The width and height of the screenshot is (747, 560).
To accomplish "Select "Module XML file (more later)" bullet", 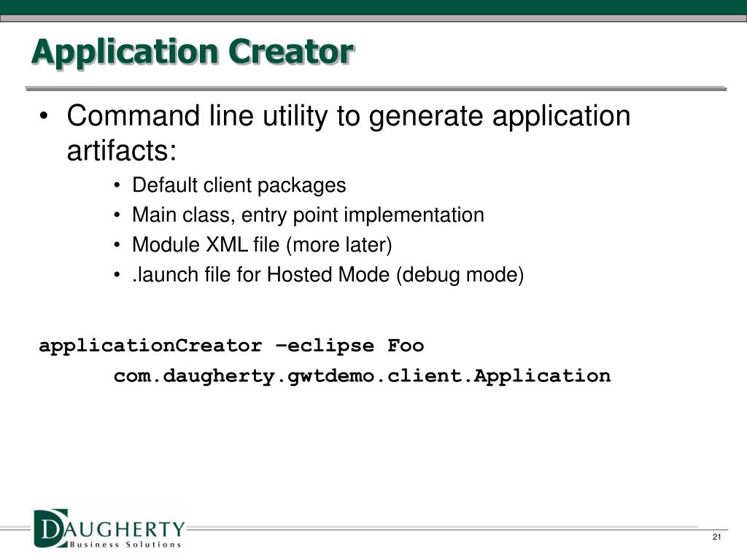I will pos(262,245).
